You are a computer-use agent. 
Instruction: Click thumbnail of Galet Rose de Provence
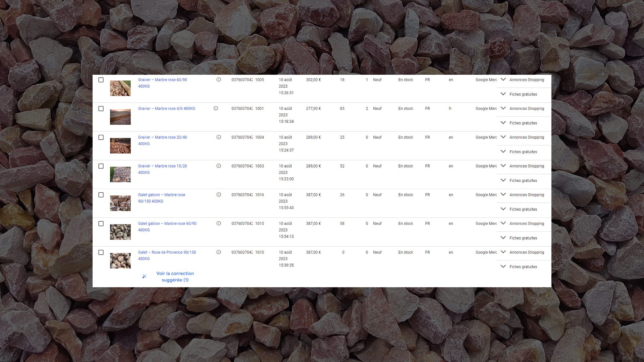(120, 261)
